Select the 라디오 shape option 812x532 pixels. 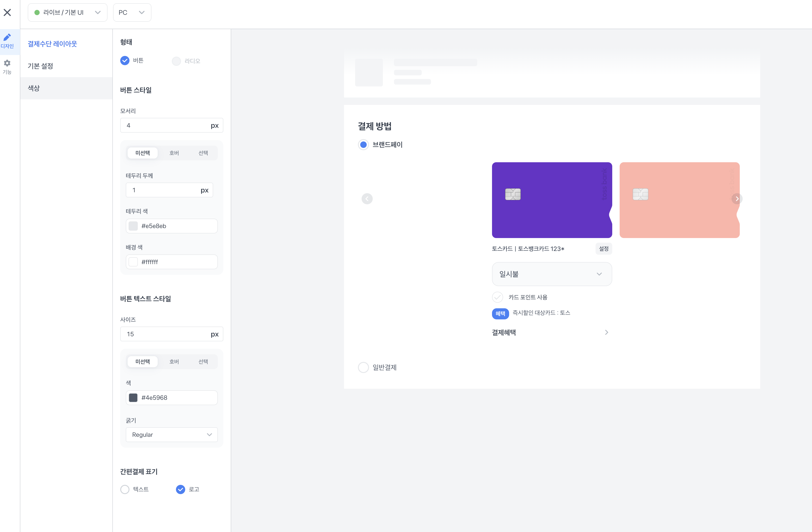pos(176,61)
